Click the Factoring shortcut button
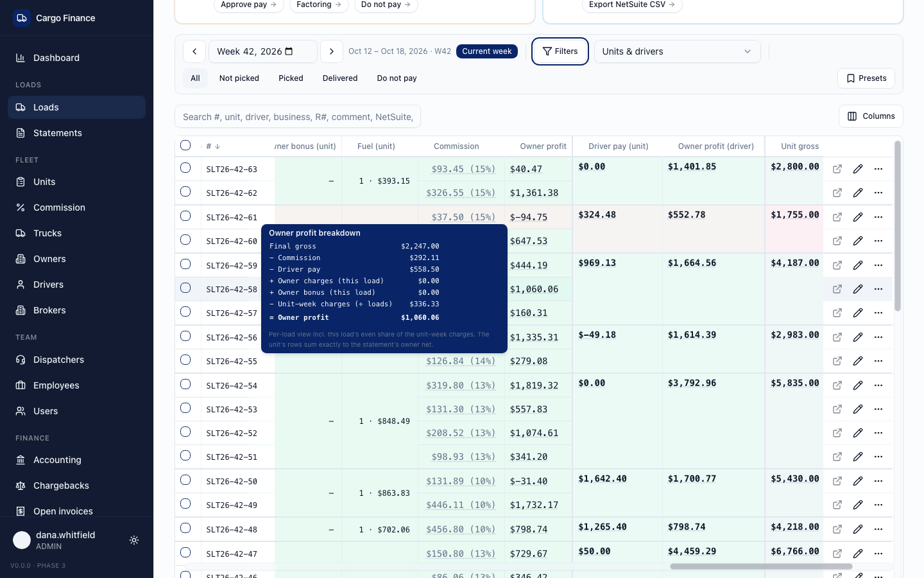The width and height of the screenshot is (924, 578). coord(319,5)
